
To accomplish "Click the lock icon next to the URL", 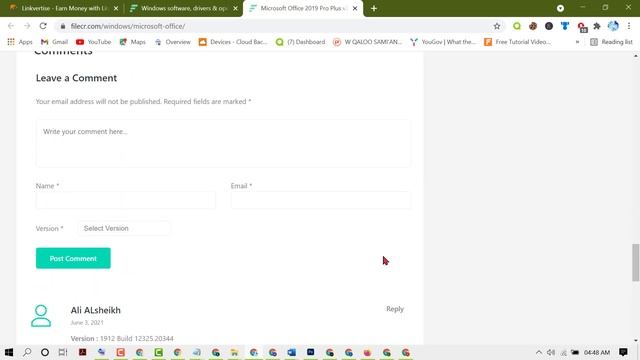I will 62,26.
